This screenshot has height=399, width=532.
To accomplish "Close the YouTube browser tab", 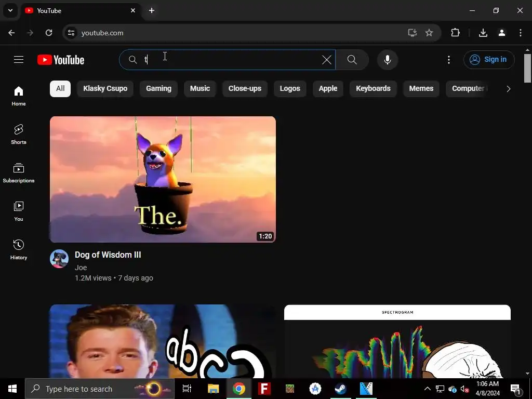I will click(x=133, y=10).
